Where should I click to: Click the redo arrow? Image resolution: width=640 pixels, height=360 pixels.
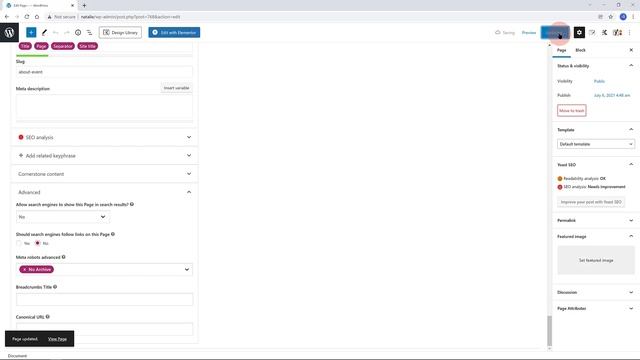[x=67, y=32]
